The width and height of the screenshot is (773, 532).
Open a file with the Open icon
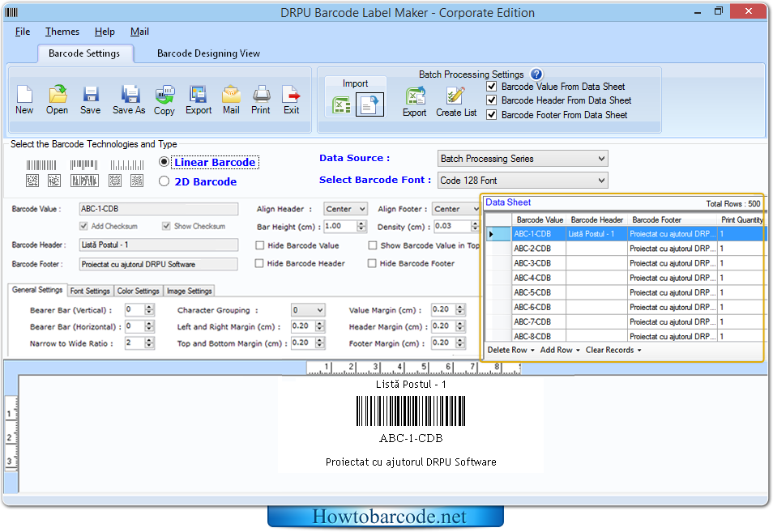tap(58, 94)
